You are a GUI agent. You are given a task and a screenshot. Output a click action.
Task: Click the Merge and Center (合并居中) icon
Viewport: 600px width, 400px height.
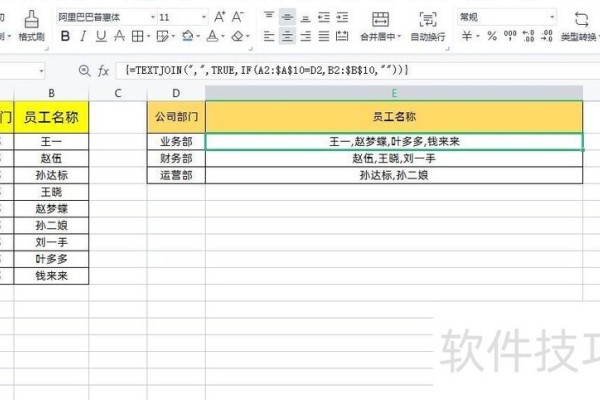[380, 19]
